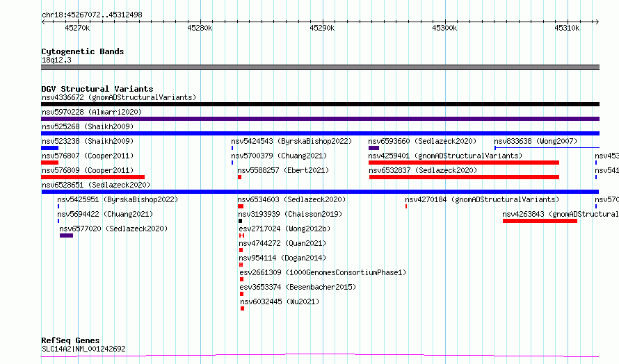The height and width of the screenshot is (364, 619).
Task: Click the red nsv576807 Cooper2011 bar
Action: coord(50,163)
